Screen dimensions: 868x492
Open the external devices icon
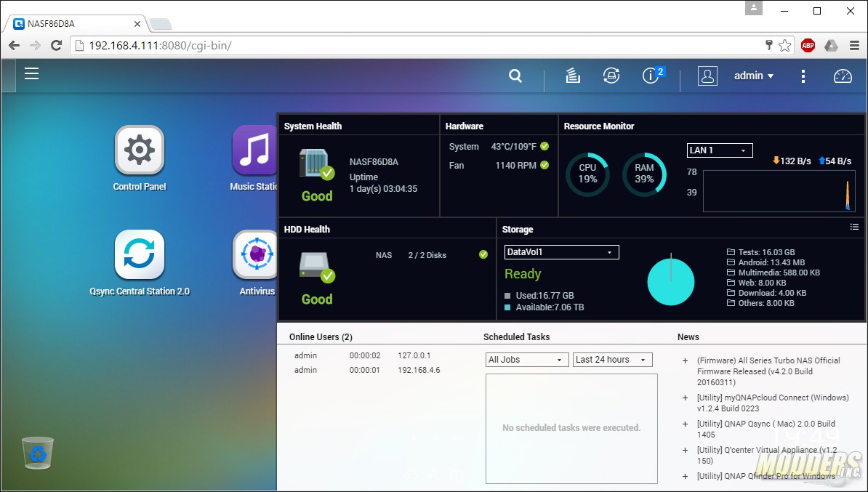point(611,76)
